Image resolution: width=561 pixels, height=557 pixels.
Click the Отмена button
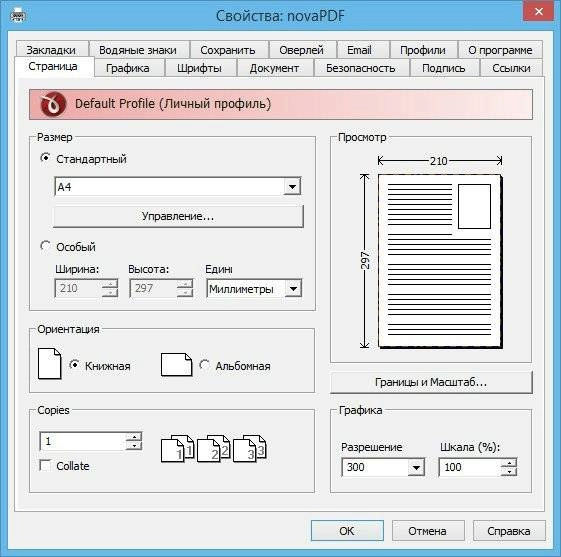click(x=428, y=531)
